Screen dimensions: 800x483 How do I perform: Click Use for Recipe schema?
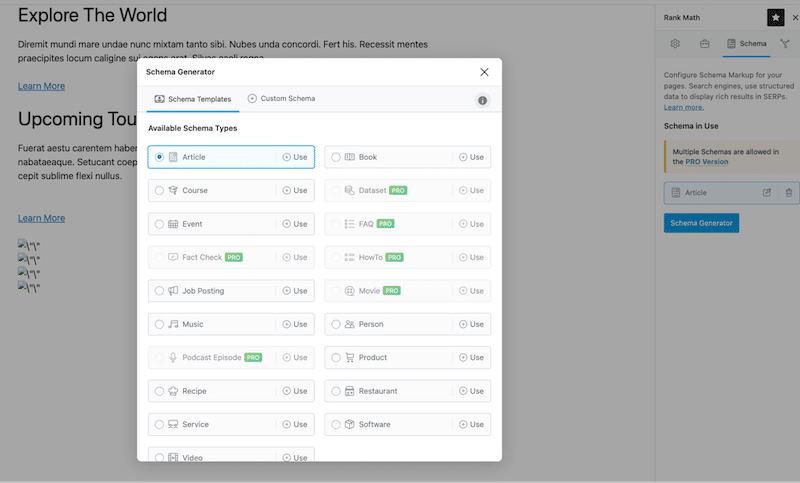(x=295, y=391)
